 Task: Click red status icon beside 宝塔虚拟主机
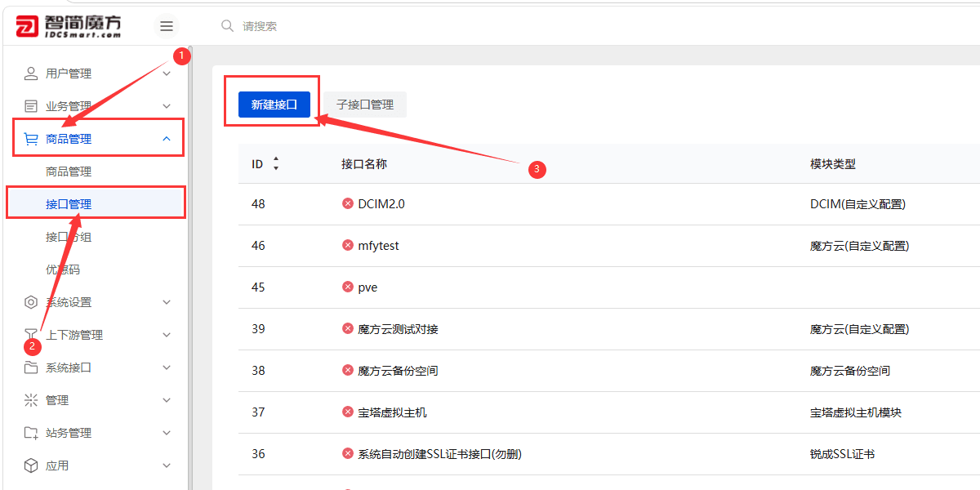(x=348, y=412)
